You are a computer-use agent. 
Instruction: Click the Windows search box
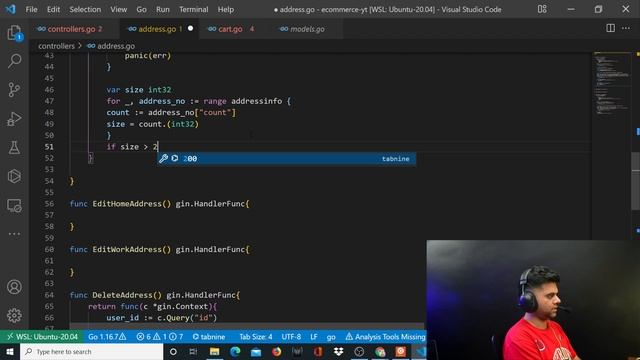pos(91,351)
